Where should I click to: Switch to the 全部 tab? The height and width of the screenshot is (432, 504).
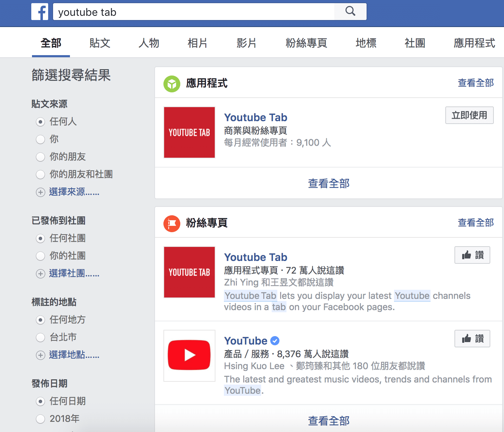(x=51, y=43)
